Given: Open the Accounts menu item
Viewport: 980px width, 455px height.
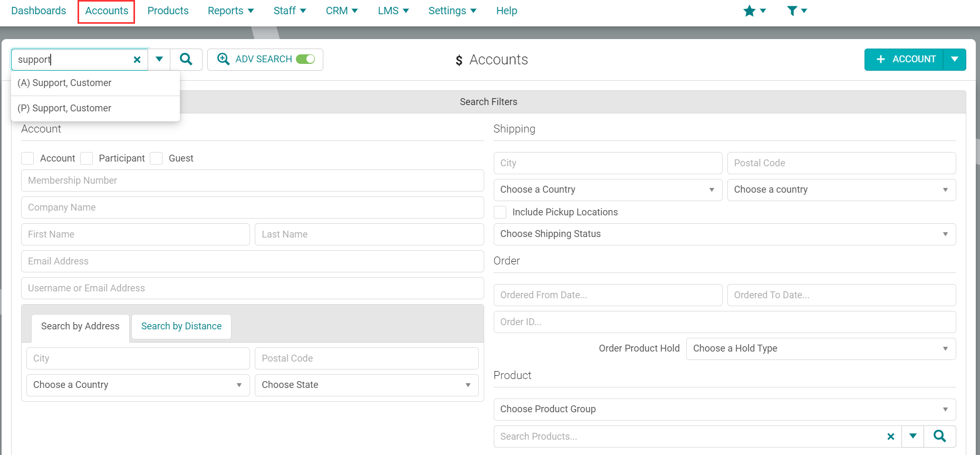Looking at the screenshot, I should (107, 11).
